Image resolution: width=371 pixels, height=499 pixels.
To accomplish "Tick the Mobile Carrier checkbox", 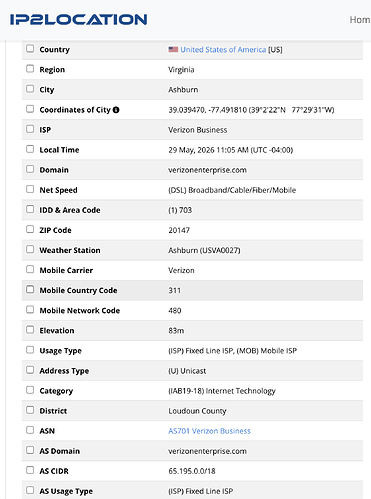I will [x=30, y=269].
